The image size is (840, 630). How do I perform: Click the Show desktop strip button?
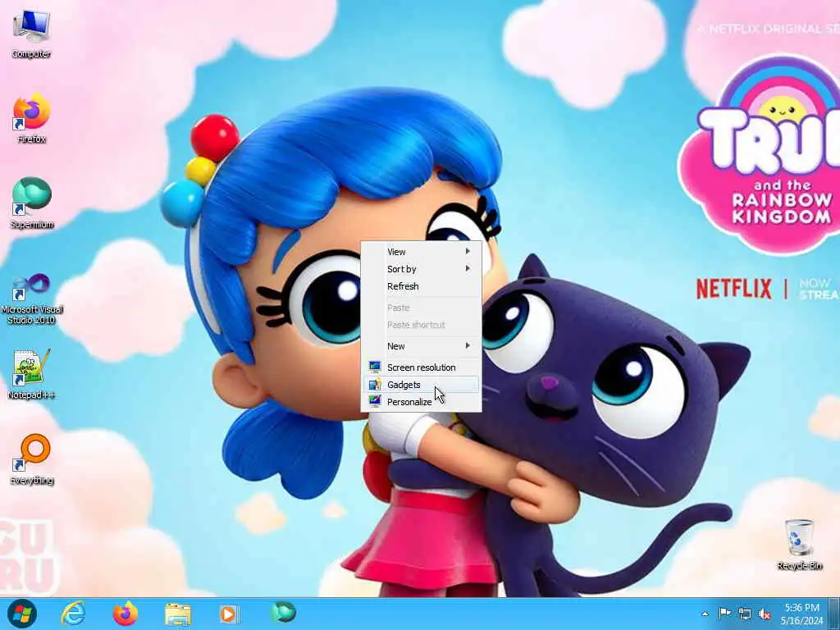click(x=835, y=614)
